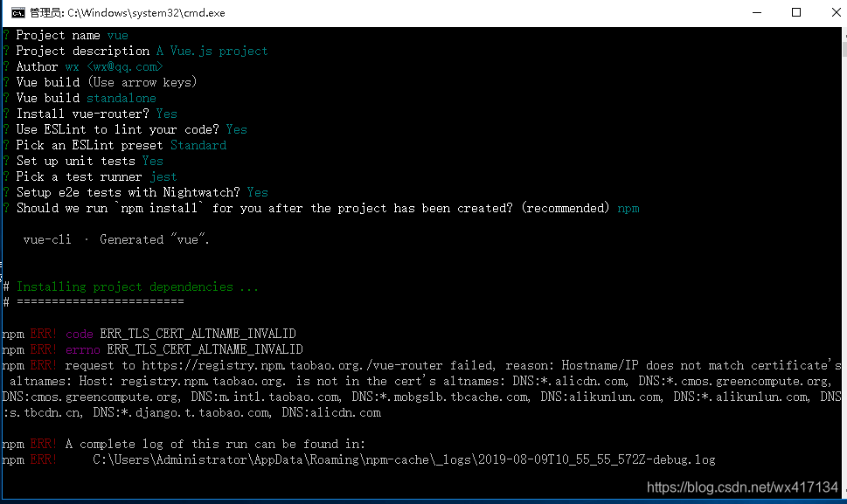Click the 'Pick an ESLint preset Standard' line
Screen dimensions: 847x504
(x=121, y=145)
